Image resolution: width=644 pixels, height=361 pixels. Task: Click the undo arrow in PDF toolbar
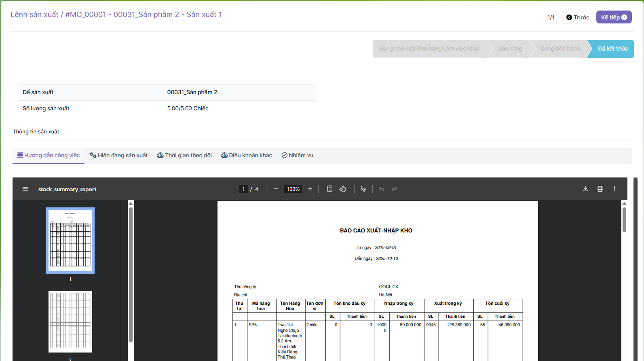(382, 189)
